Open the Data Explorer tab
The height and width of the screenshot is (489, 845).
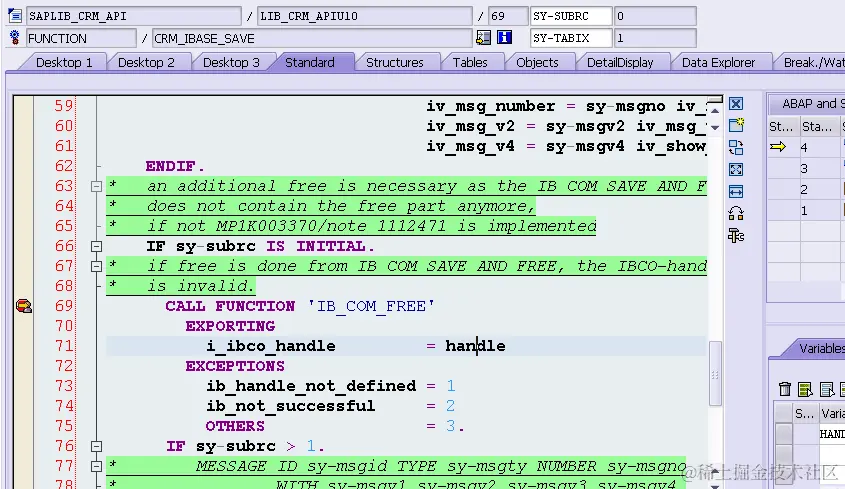[x=718, y=63]
